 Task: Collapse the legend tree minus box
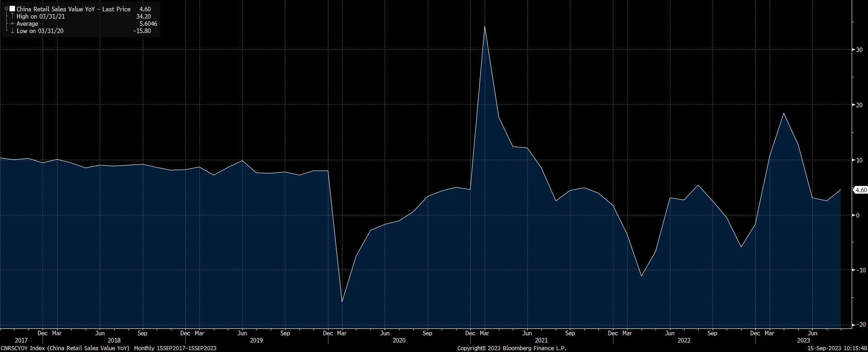coord(6,9)
